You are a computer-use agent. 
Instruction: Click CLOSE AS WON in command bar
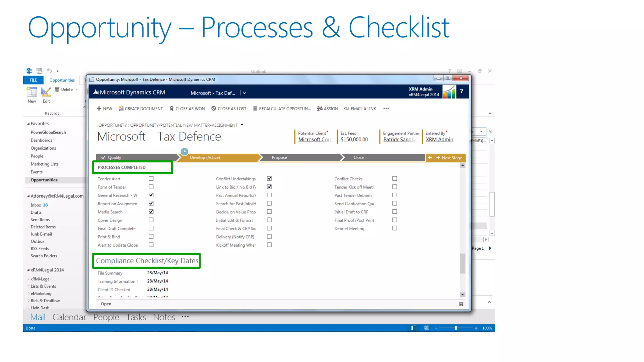(187, 109)
